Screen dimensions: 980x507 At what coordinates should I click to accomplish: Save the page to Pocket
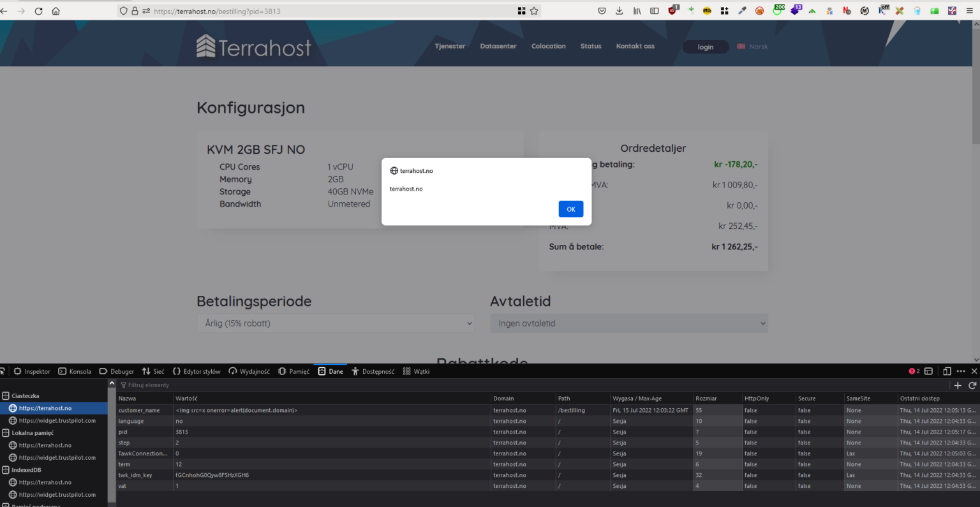(600, 10)
